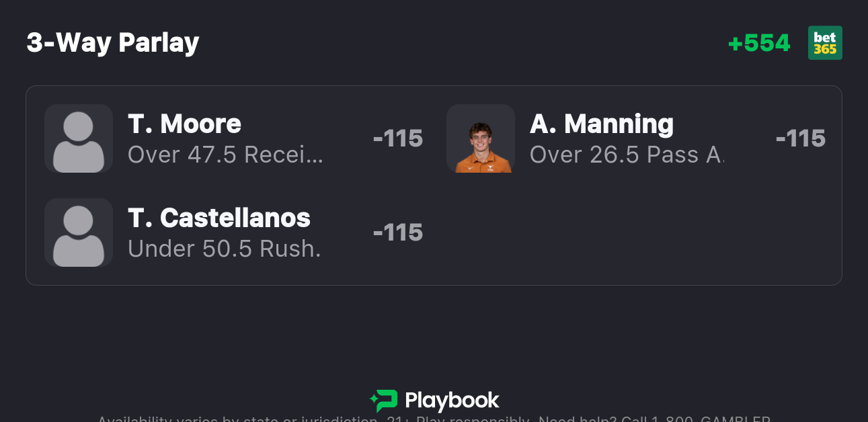Click the Playbook wordmark text

pos(452,401)
